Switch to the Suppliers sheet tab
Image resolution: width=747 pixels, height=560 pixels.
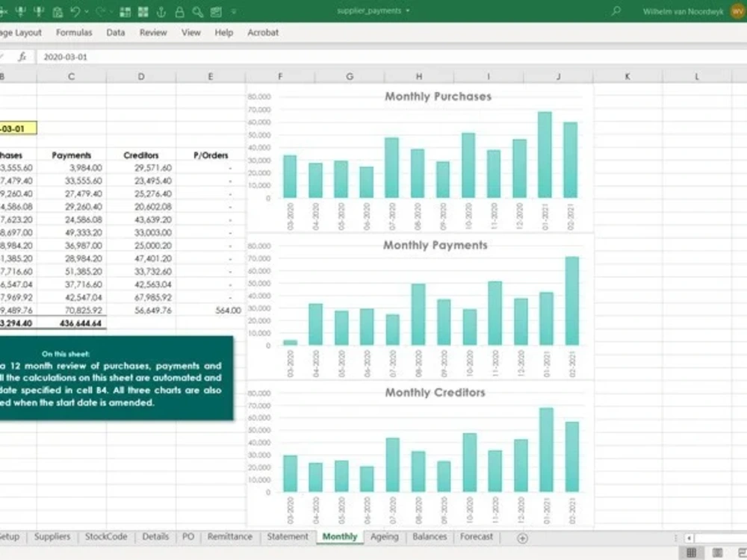[x=52, y=537]
